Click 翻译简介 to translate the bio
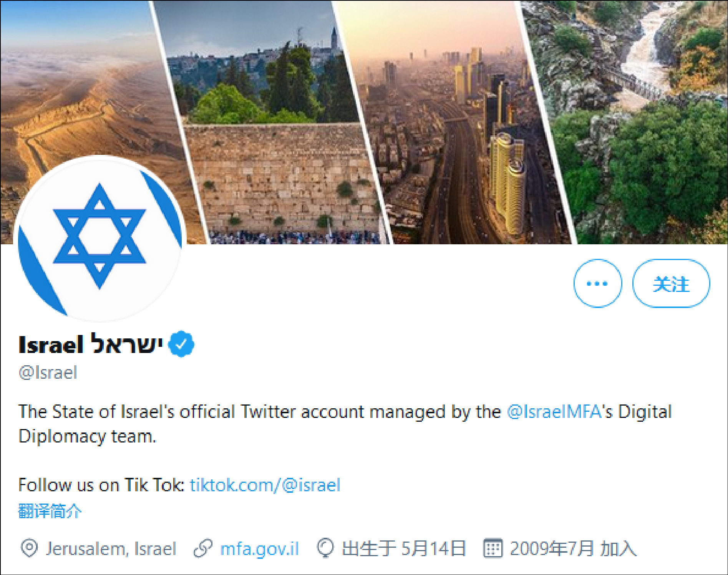This screenshot has height=575, width=728. (x=50, y=511)
